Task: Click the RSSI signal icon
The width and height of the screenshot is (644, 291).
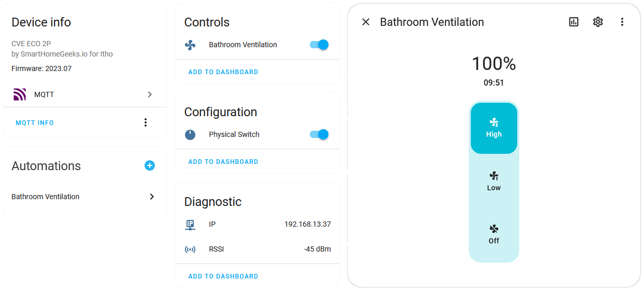Action: (x=190, y=250)
